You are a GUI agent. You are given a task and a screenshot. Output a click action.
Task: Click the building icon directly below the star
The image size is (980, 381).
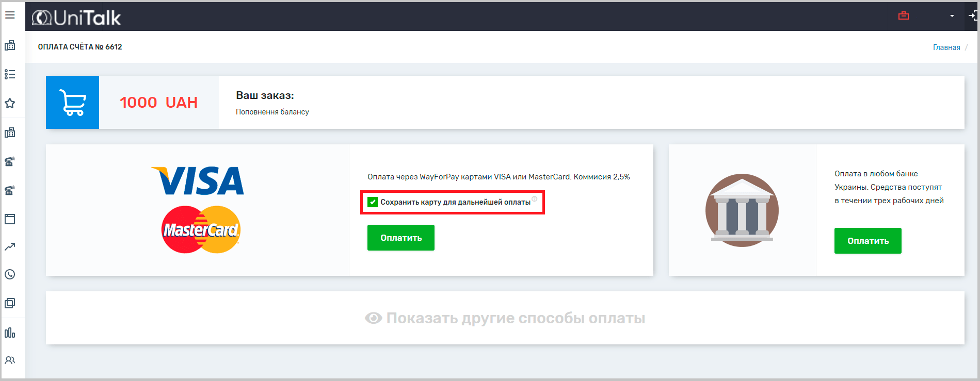10,132
